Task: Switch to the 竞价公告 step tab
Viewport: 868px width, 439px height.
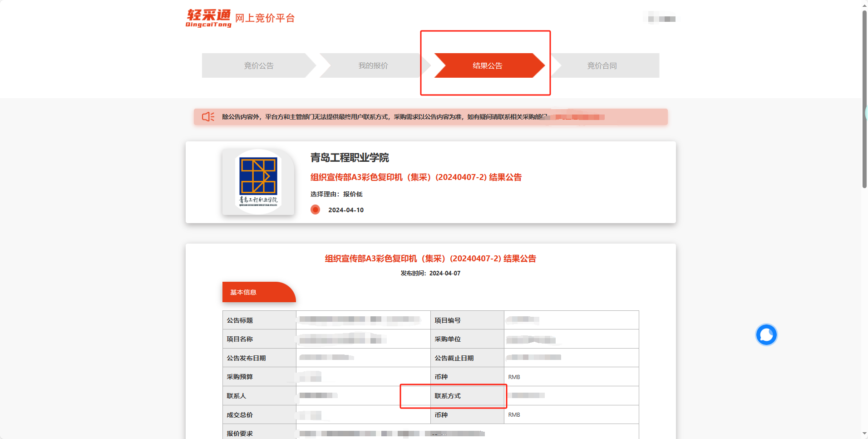Action: coord(258,65)
